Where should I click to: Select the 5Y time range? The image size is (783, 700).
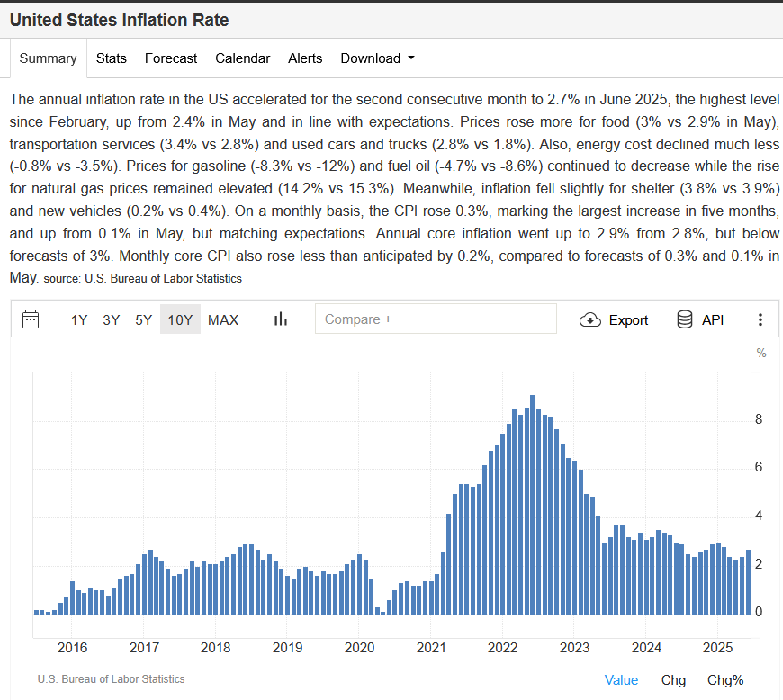[143, 319]
